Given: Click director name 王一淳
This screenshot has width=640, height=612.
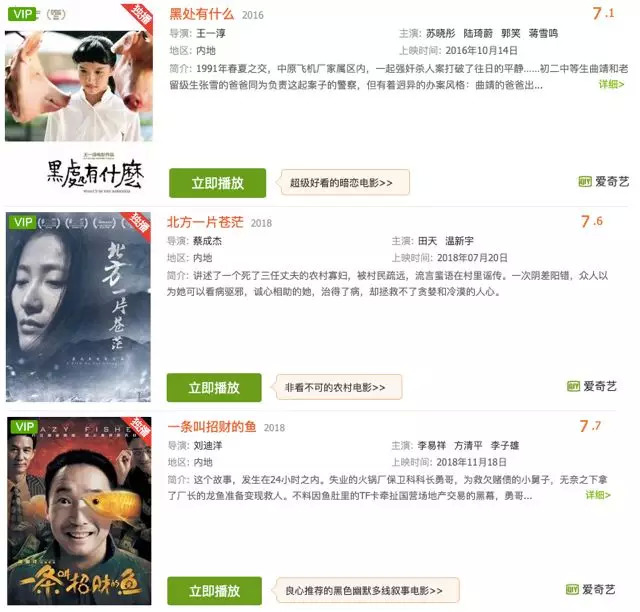Looking at the screenshot, I should (211, 33).
